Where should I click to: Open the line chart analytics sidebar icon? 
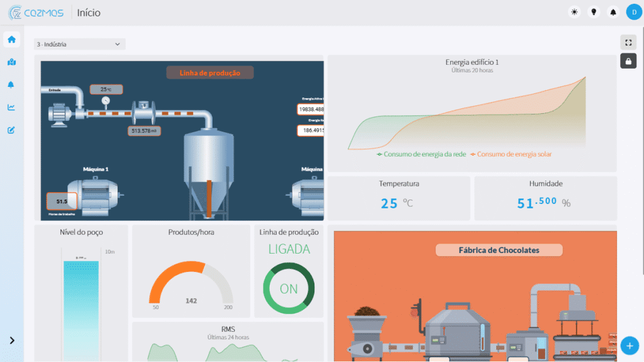(x=11, y=108)
